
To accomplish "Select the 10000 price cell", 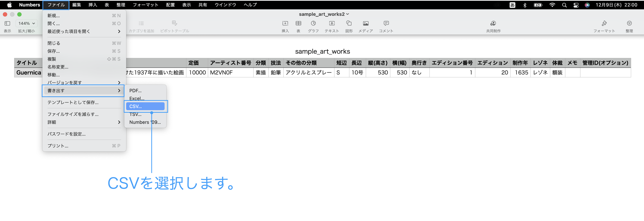I will [x=197, y=73].
